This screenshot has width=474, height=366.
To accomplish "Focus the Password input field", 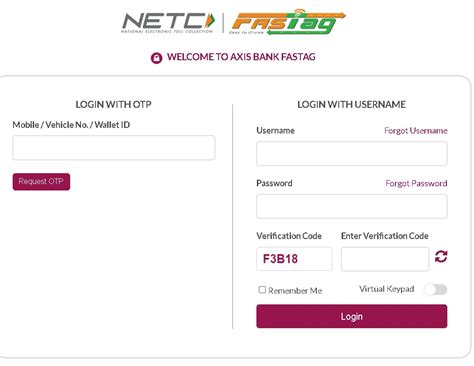I will point(352,206).
